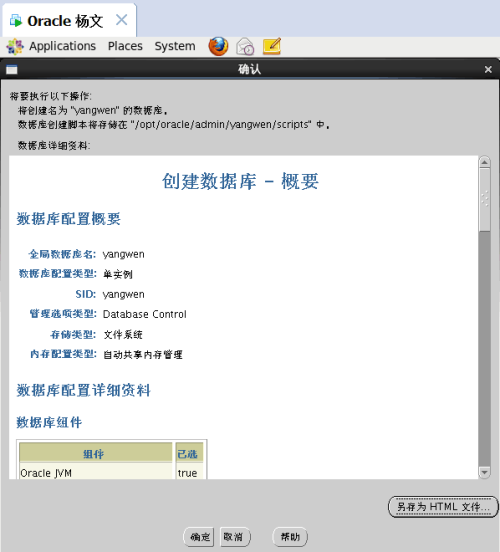Click the 数据库配置概要 heading

(69, 219)
